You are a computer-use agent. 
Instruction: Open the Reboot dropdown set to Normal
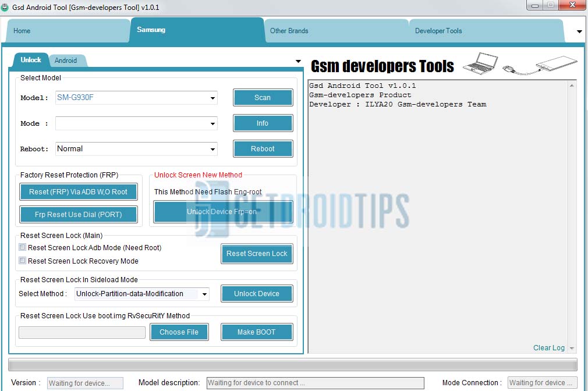[x=136, y=149]
